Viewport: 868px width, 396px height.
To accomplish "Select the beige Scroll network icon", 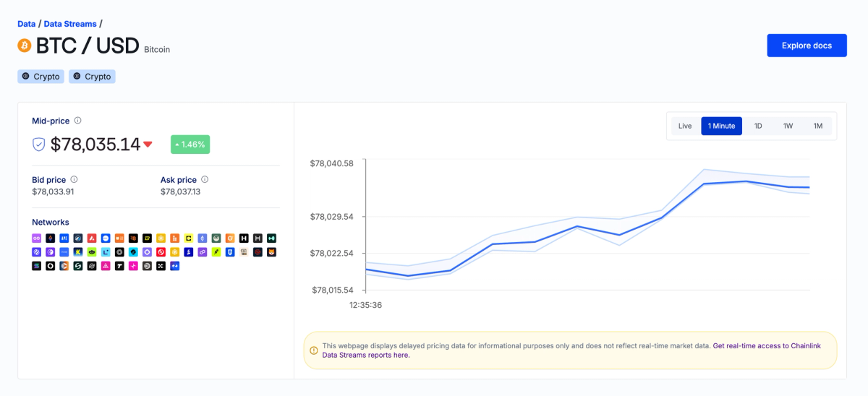I will (244, 252).
